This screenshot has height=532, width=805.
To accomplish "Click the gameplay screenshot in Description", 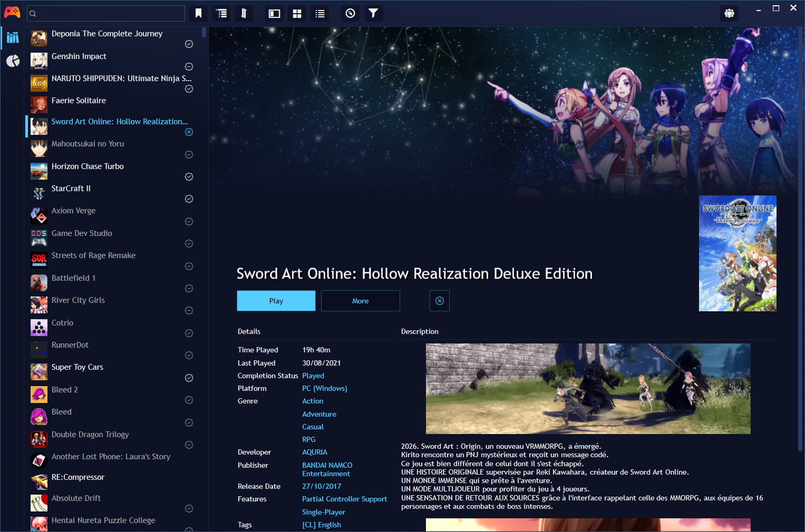I will click(x=588, y=389).
